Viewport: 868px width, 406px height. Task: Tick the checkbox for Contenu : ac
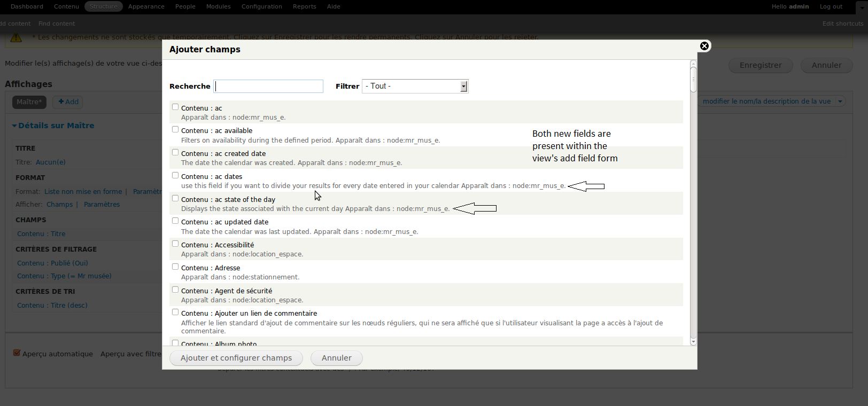coord(175,107)
